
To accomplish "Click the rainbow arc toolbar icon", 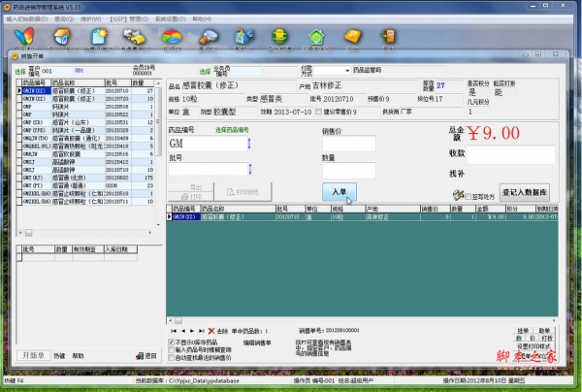I will (172, 37).
